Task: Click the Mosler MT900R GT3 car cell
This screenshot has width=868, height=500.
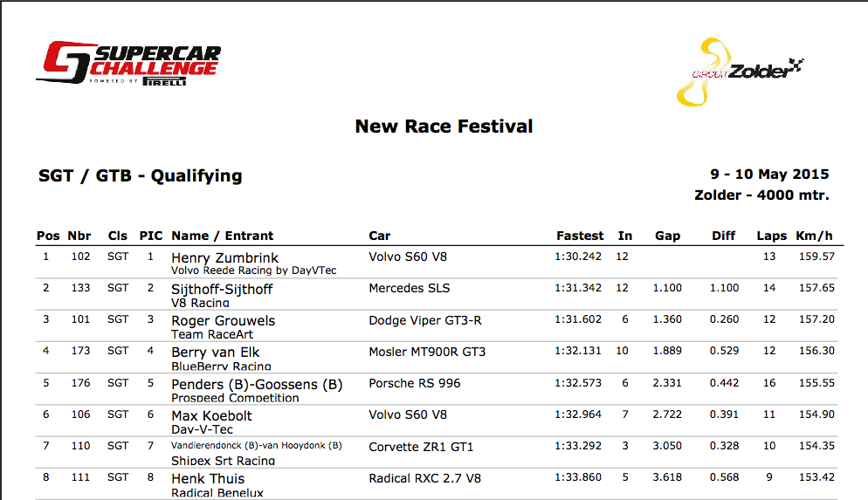Action: 427,353
